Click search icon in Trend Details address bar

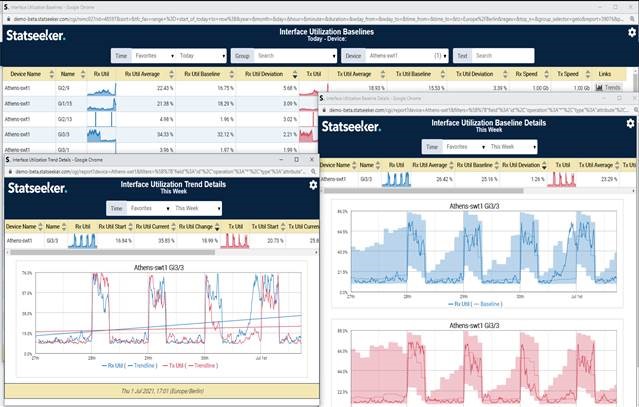point(313,172)
